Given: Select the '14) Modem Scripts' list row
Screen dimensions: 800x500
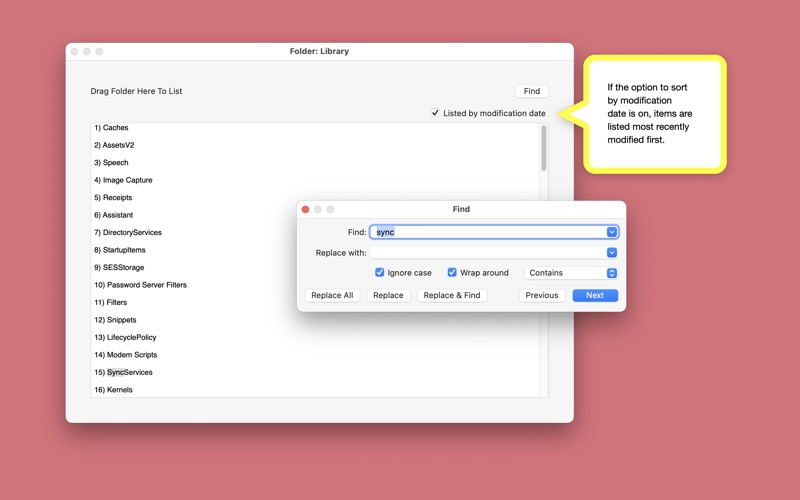Looking at the screenshot, I should coord(315,355).
